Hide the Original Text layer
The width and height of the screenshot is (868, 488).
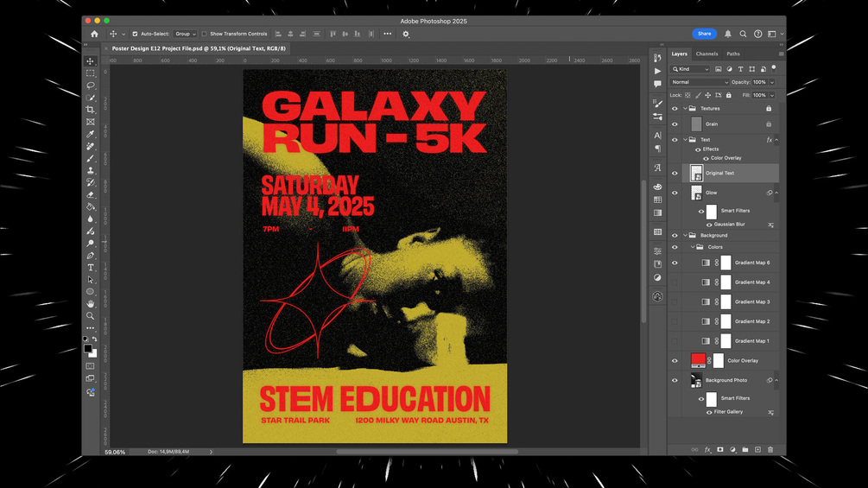(x=675, y=174)
